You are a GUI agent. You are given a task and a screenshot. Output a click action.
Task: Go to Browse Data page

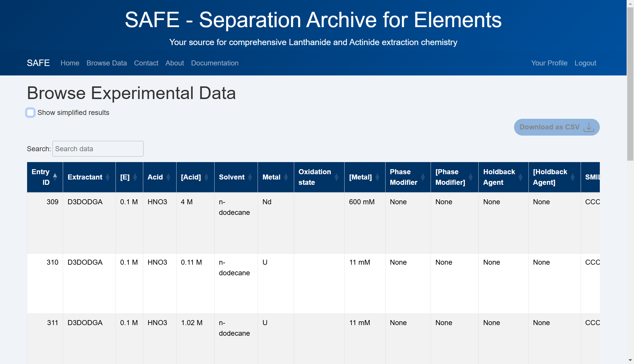(x=107, y=63)
